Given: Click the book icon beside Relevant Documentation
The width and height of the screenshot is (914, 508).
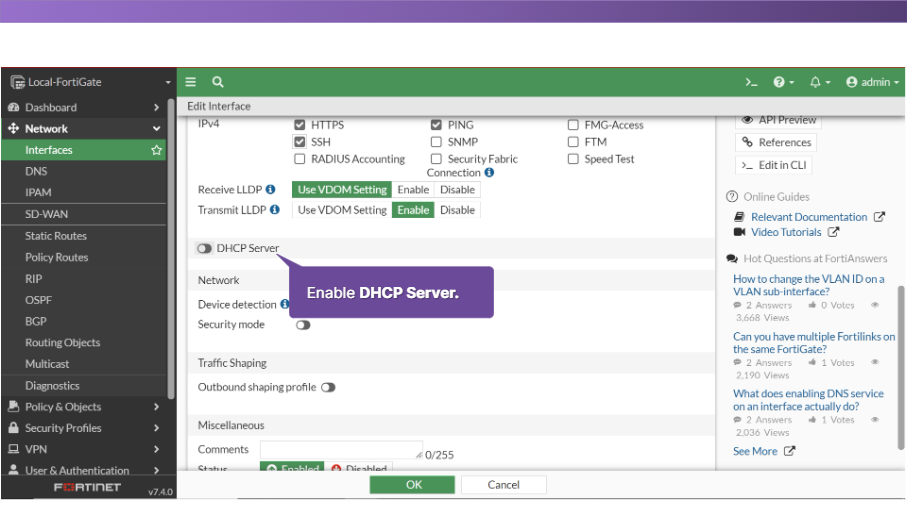Looking at the screenshot, I should pyautogui.click(x=739, y=217).
